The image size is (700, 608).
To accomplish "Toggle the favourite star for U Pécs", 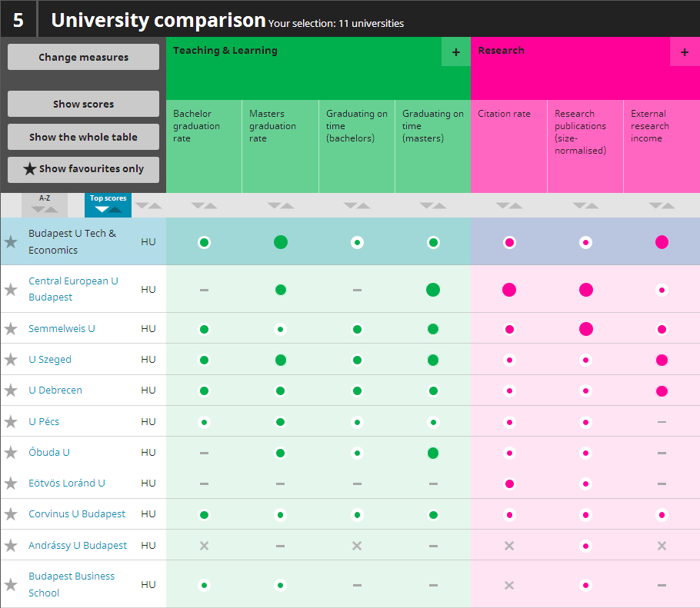I will (11, 422).
